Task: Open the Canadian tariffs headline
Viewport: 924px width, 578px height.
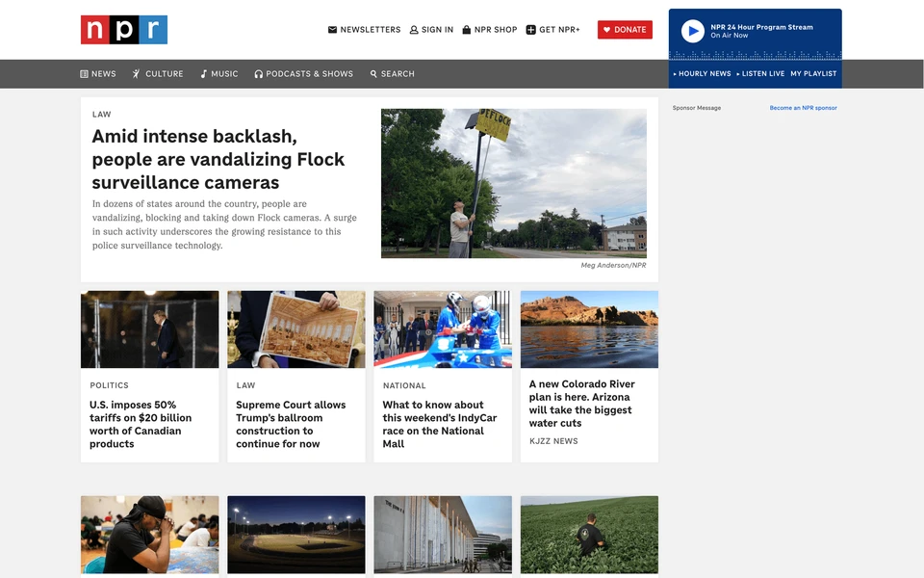Action: point(141,424)
